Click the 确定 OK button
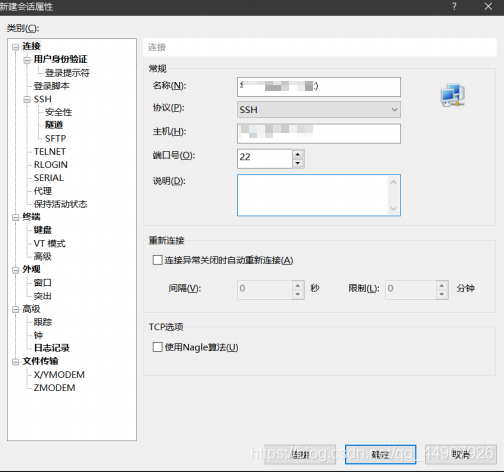This screenshot has width=504, height=472. pyautogui.click(x=380, y=454)
